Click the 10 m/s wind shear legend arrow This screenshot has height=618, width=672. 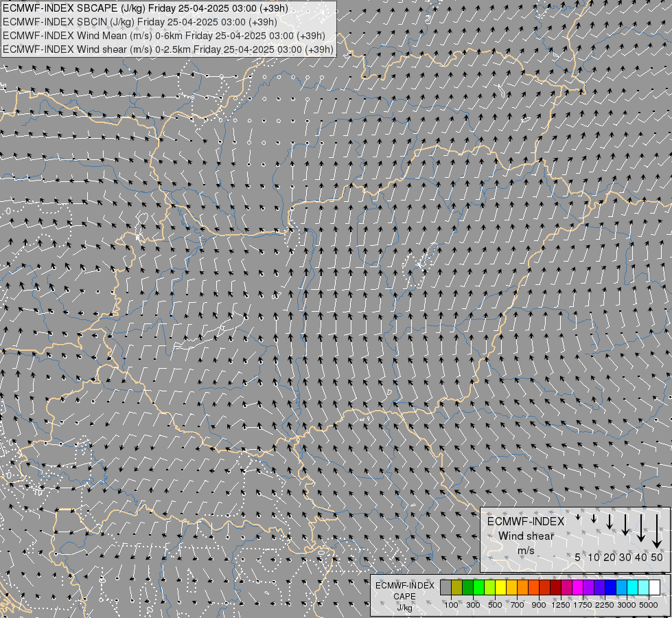tap(594, 518)
